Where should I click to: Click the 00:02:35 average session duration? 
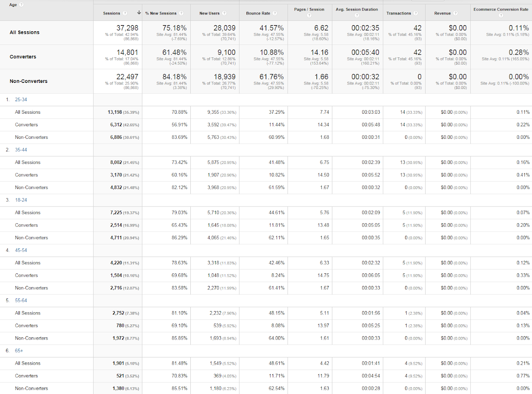point(365,28)
